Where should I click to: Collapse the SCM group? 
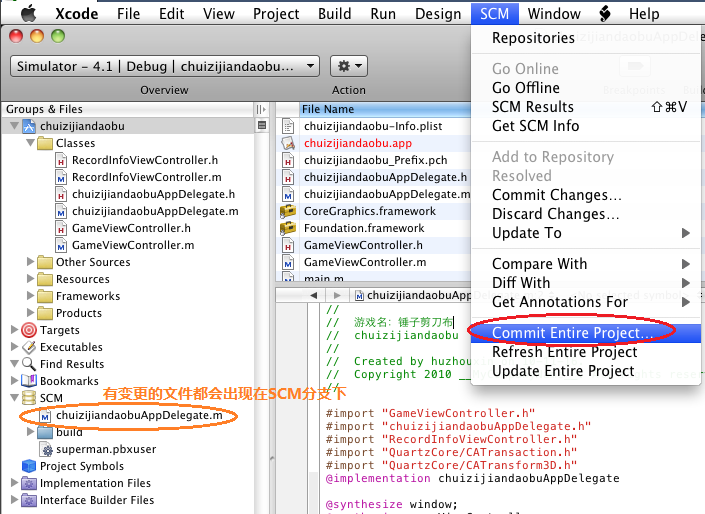click(x=14, y=398)
